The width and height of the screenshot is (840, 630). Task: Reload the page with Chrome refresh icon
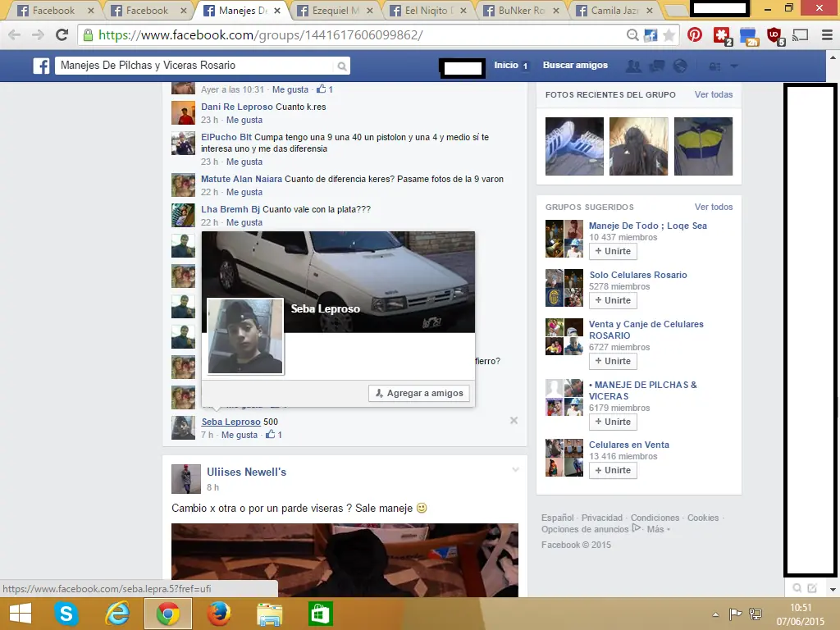62,34
